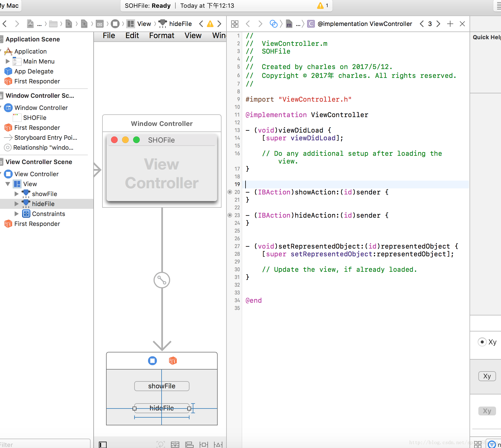Viewport: 501px width, 448px height.
Task: Open the Edit menu in canvas
Action: [132, 36]
